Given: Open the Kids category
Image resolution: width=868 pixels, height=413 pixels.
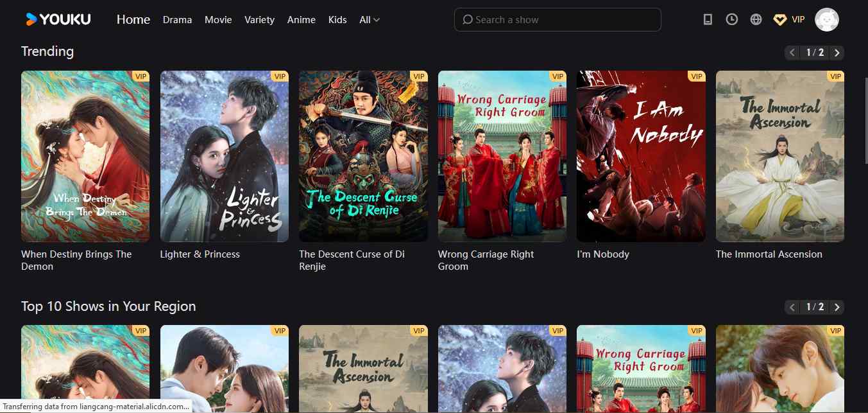Looking at the screenshot, I should point(337,20).
